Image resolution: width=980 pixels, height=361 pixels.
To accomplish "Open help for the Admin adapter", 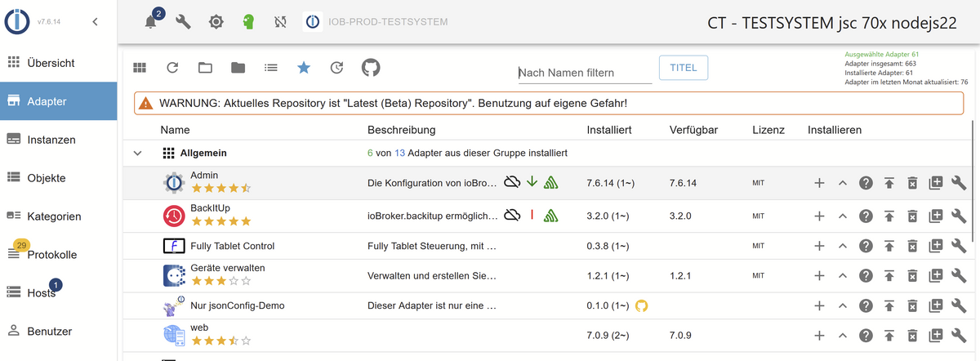I will pyautogui.click(x=866, y=183).
